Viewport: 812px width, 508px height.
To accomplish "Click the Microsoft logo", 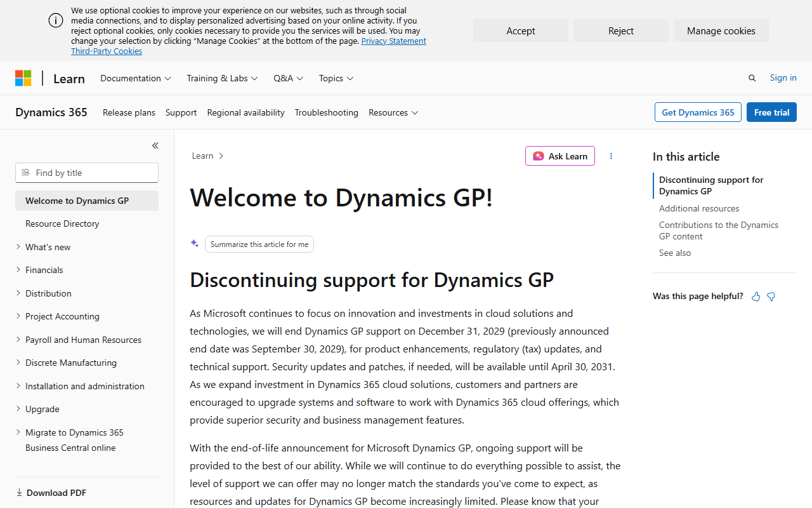I will pyautogui.click(x=23, y=78).
